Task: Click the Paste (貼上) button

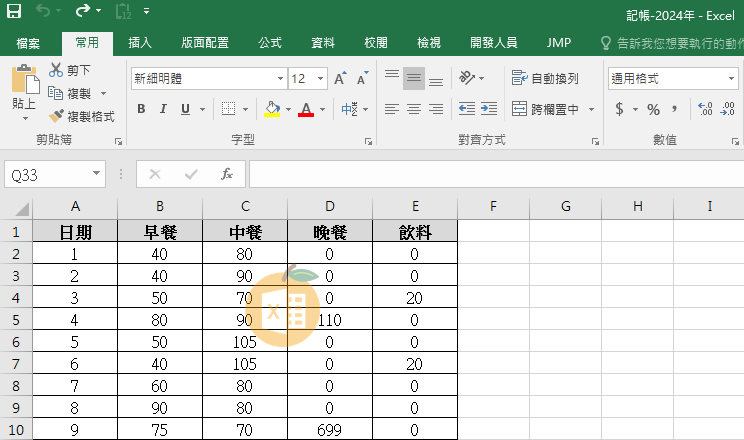Action: [x=24, y=90]
